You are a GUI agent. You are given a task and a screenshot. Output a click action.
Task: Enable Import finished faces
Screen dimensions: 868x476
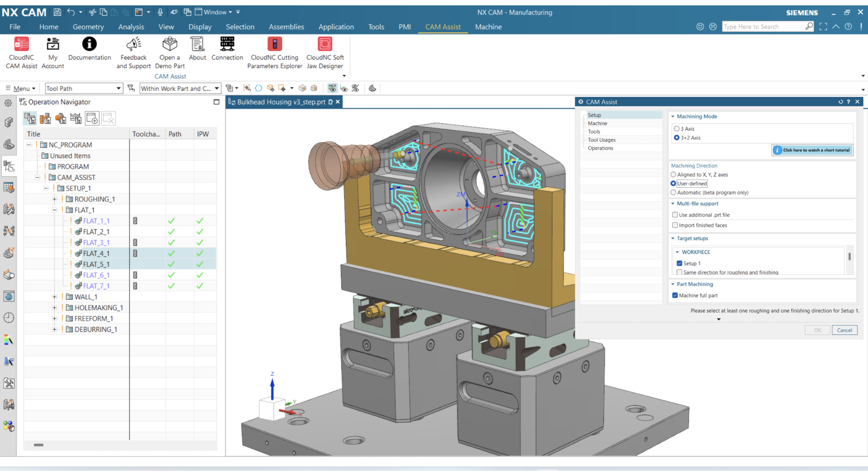point(675,225)
